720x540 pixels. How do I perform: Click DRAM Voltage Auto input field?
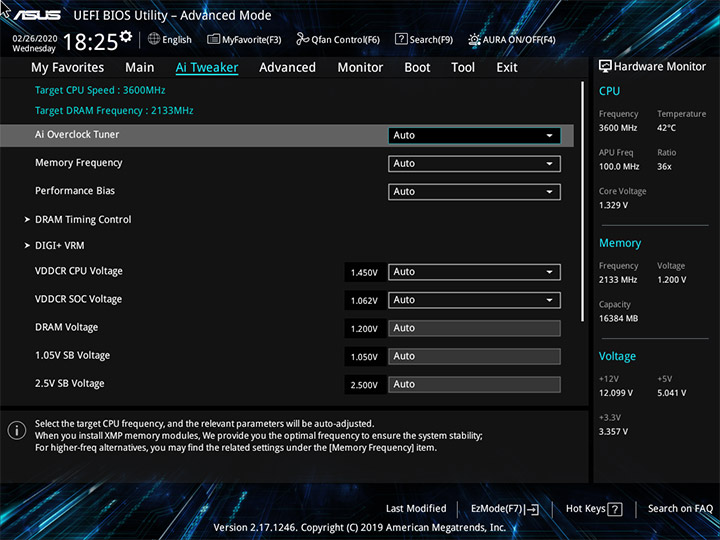(x=474, y=328)
